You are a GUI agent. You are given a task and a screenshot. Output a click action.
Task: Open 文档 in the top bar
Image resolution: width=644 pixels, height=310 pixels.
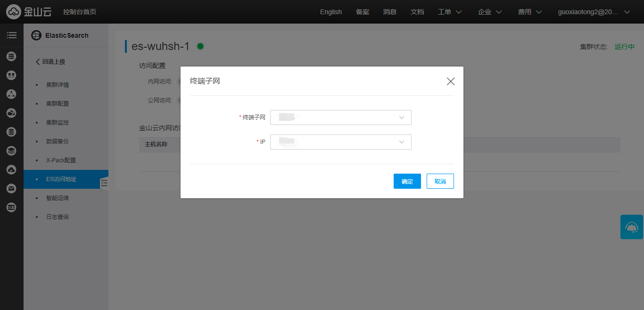click(417, 12)
